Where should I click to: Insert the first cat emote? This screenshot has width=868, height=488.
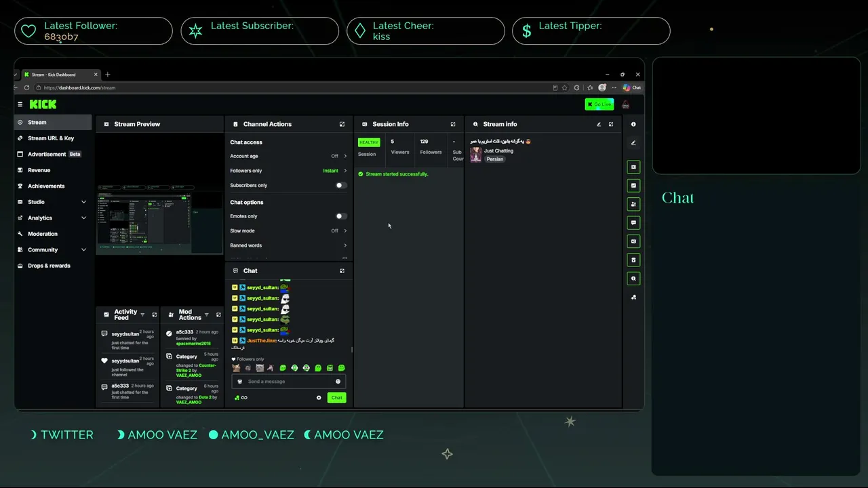click(x=236, y=368)
